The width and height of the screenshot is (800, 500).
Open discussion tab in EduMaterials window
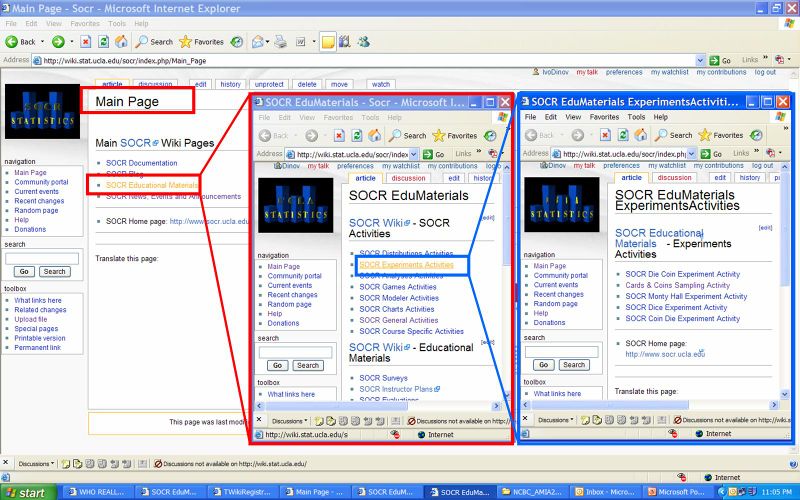(x=408, y=178)
